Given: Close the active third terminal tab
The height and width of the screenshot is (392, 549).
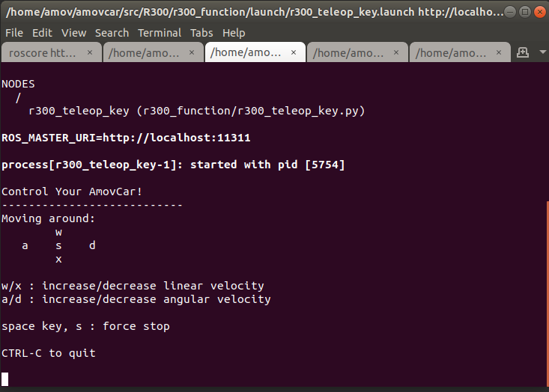Looking at the screenshot, I should (294, 52).
